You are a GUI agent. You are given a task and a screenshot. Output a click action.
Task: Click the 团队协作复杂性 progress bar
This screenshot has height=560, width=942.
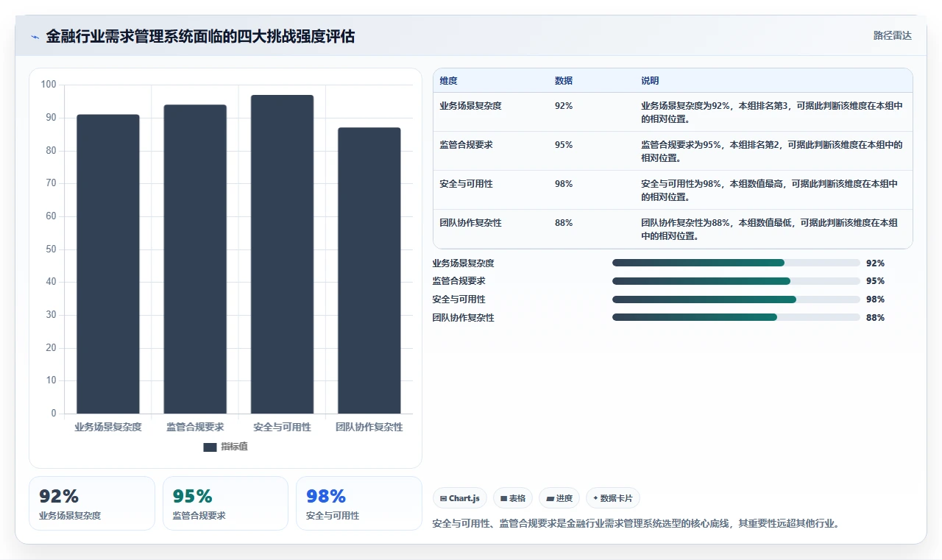coord(736,317)
